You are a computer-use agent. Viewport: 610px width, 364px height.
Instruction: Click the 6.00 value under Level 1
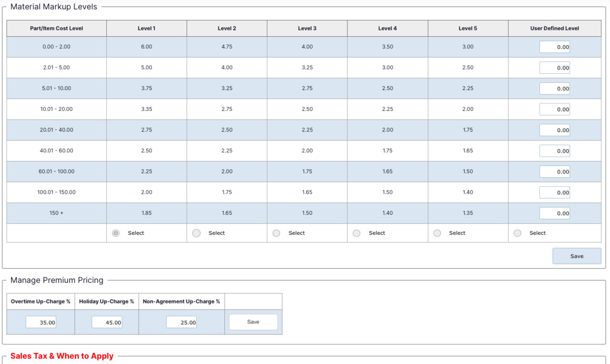point(147,47)
